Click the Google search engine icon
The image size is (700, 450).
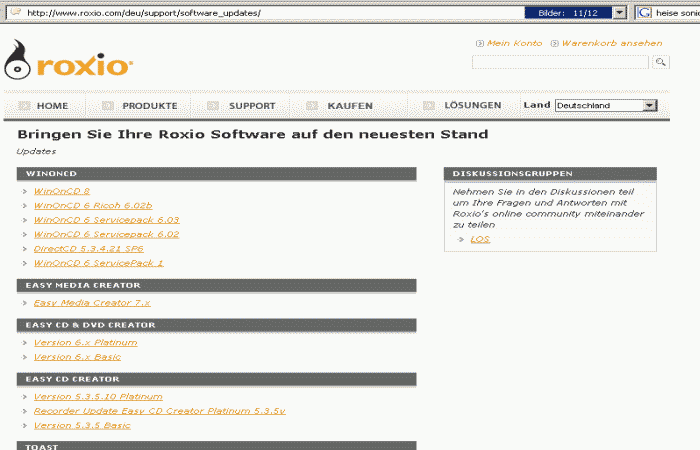coord(644,13)
